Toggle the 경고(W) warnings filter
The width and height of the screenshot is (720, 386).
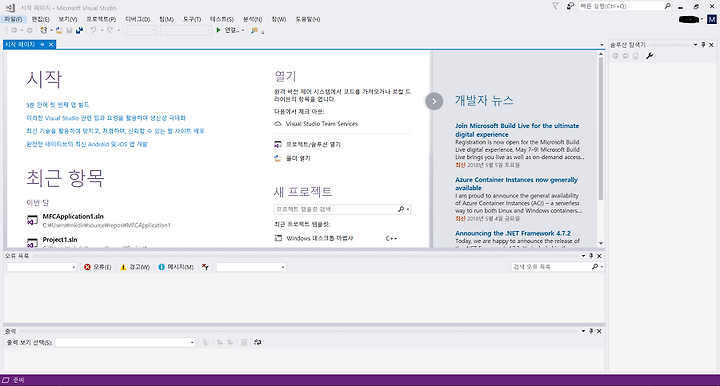tap(135, 267)
